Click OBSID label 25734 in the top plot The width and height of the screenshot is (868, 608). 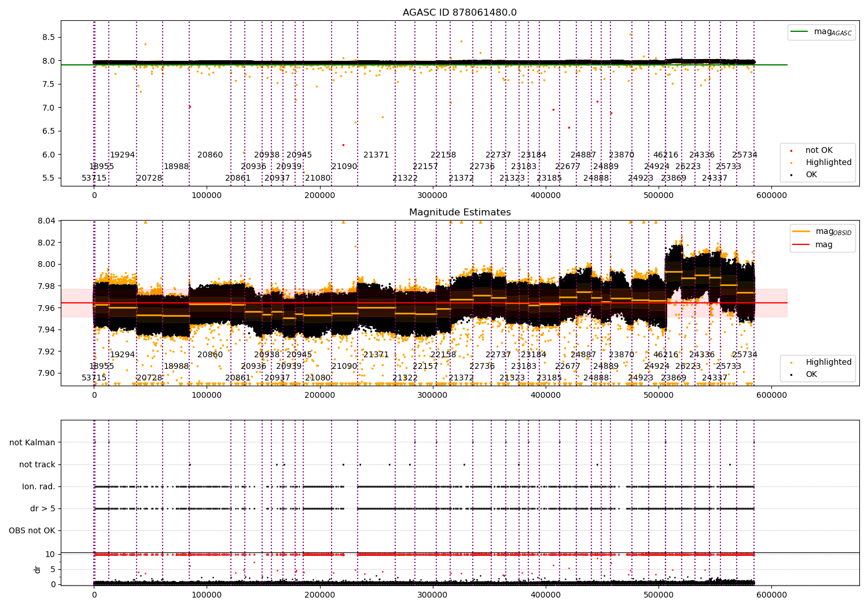point(745,155)
